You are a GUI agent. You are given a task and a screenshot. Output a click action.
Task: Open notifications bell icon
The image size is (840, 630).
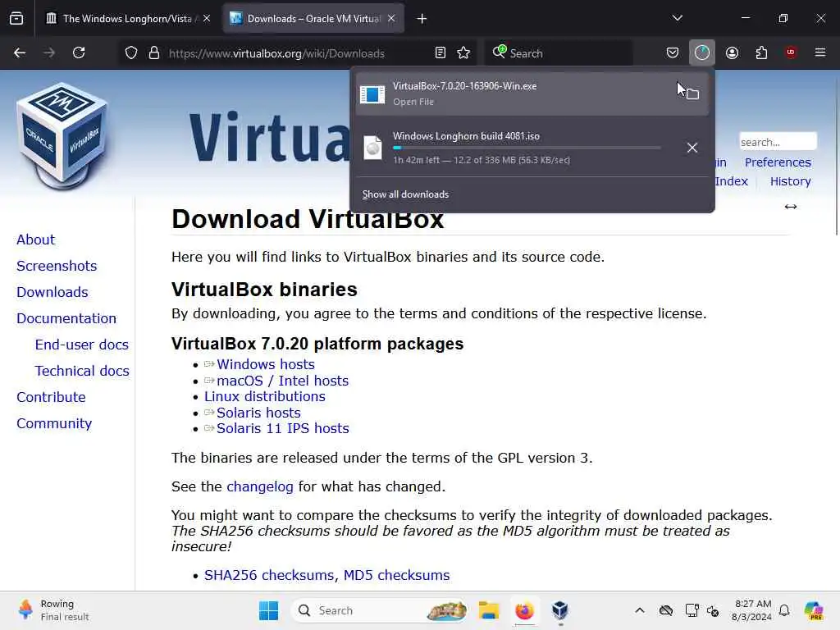(783, 610)
